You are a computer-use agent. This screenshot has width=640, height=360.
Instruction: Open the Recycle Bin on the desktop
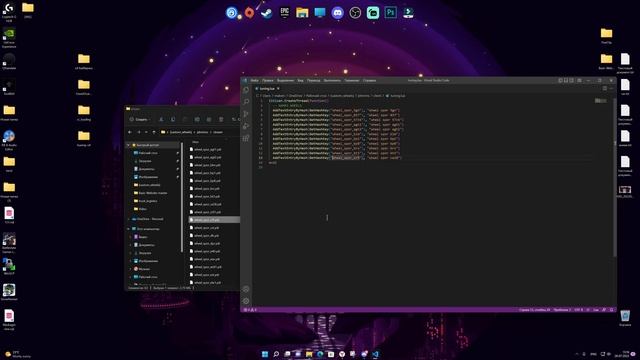[625, 318]
